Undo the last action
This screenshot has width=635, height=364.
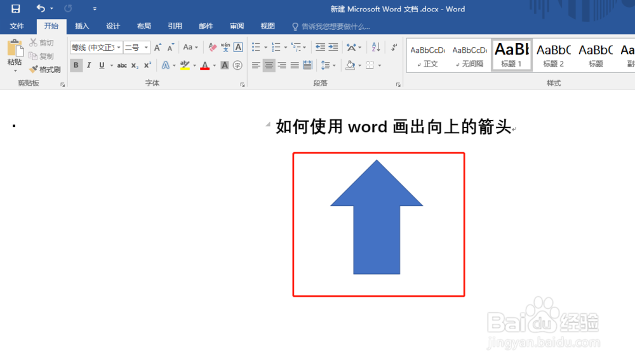41,8
